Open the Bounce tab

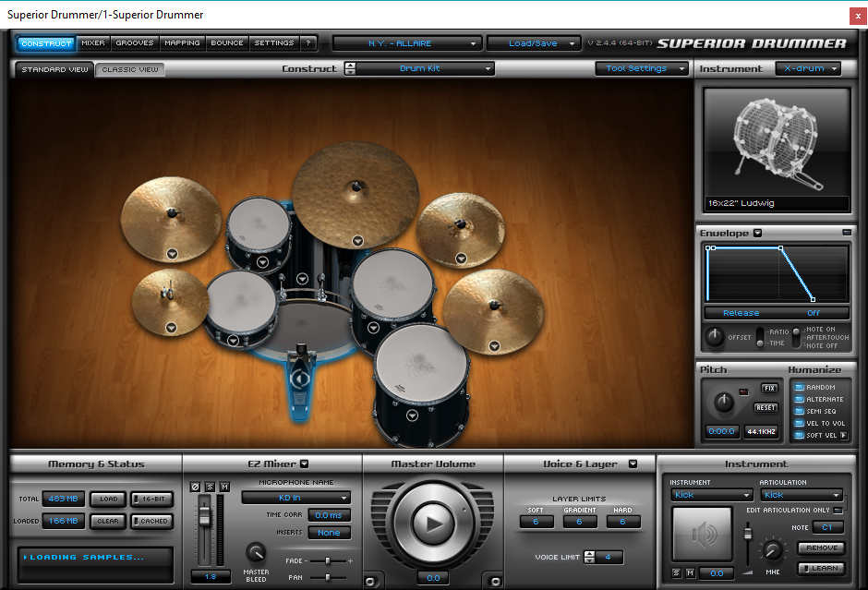tap(227, 42)
